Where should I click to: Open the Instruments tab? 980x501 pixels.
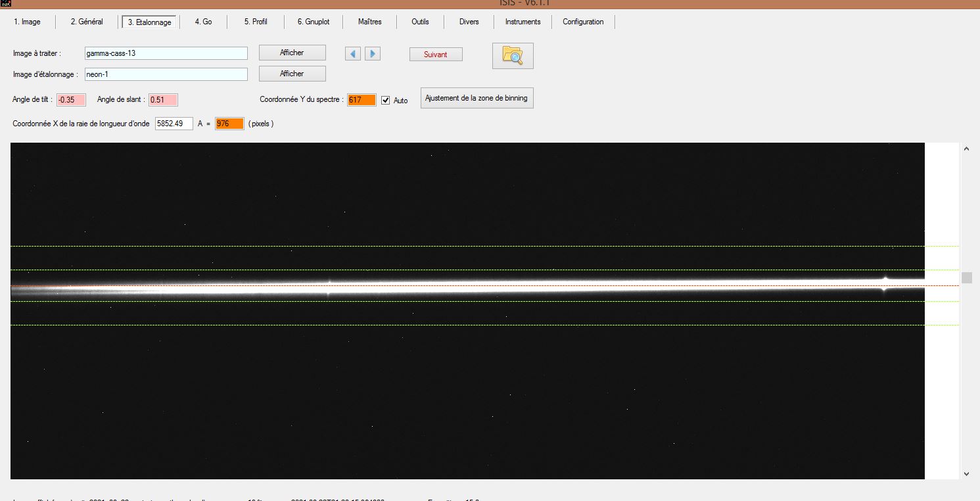pyautogui.click(x=523, y=22)
